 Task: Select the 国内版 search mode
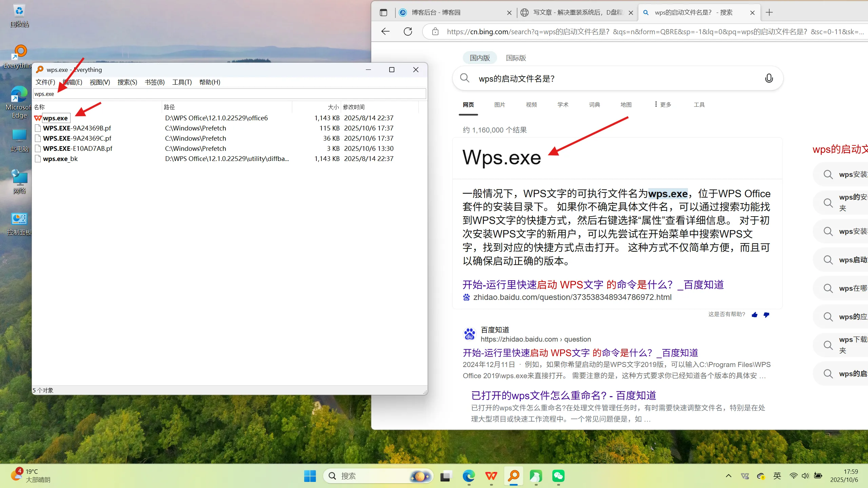479,58
